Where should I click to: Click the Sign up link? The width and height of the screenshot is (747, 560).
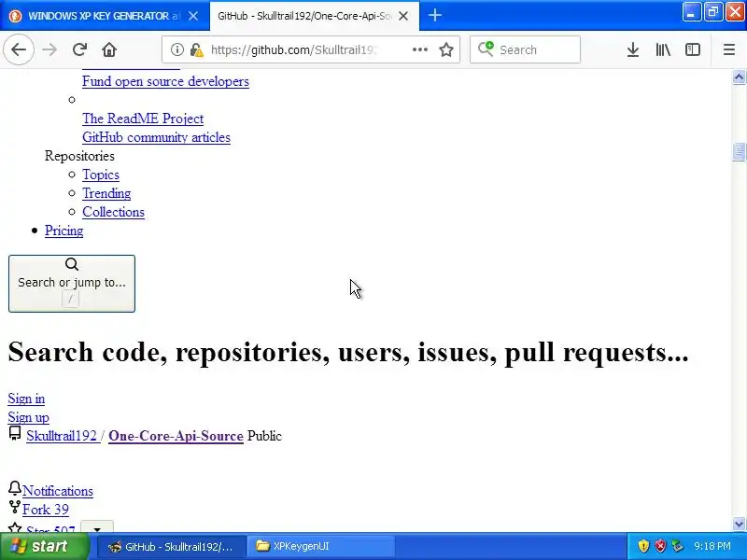28,417
